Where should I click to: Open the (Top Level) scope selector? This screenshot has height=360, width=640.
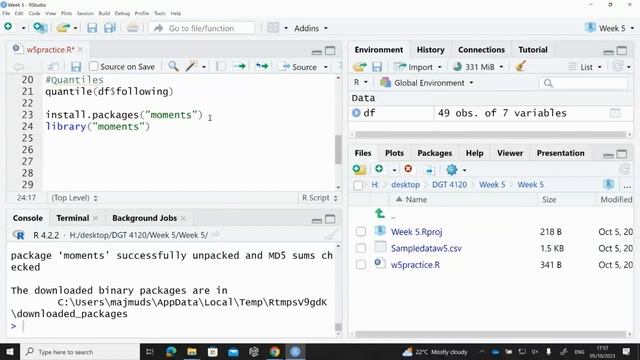(74, 198)
